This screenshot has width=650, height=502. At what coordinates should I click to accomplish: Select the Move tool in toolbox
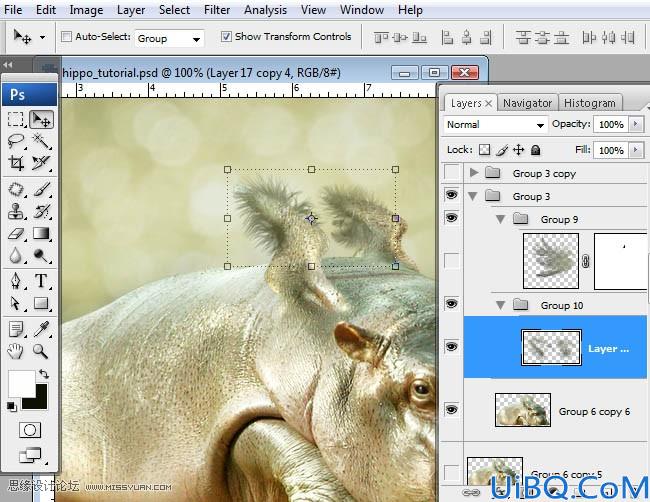pos(41,119)
